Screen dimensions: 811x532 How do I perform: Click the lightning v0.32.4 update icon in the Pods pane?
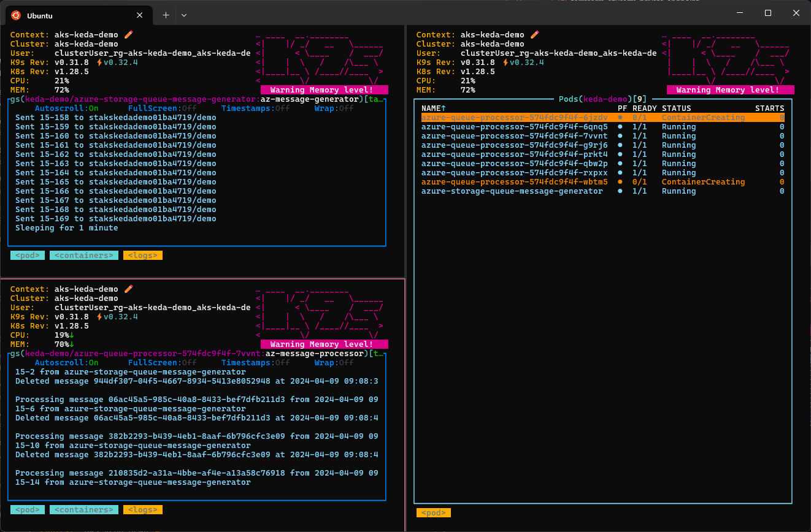coord(505,63)
